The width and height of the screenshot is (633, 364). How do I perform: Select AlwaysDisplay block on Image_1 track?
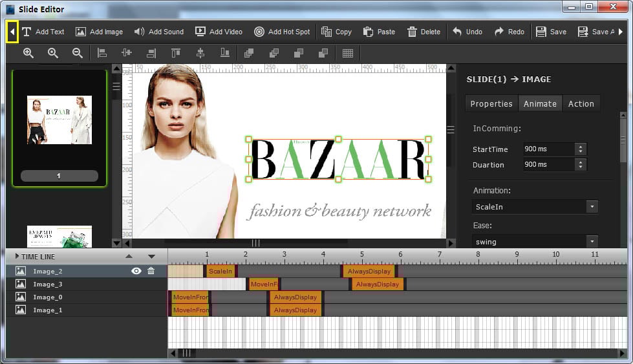pyautogui.click(x=295, y=310)
